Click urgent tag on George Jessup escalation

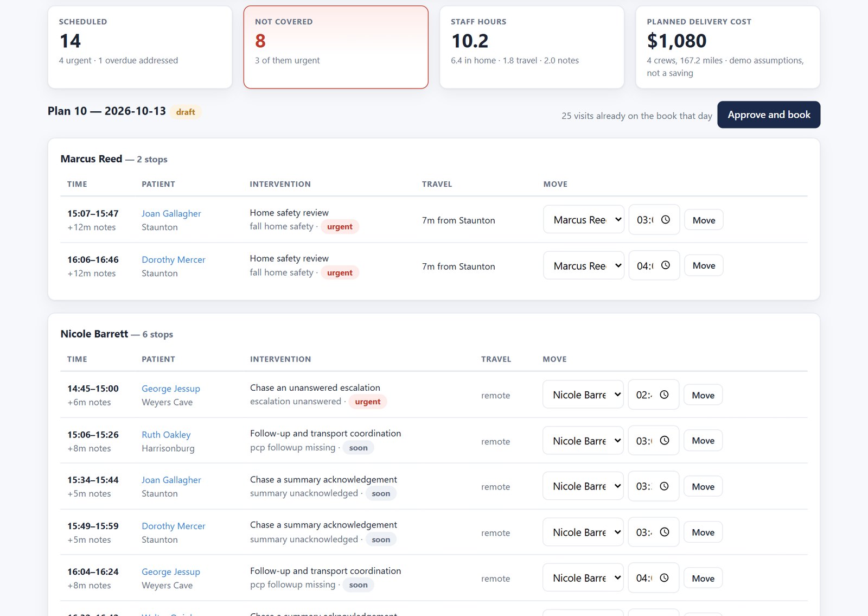pos(368,402)
